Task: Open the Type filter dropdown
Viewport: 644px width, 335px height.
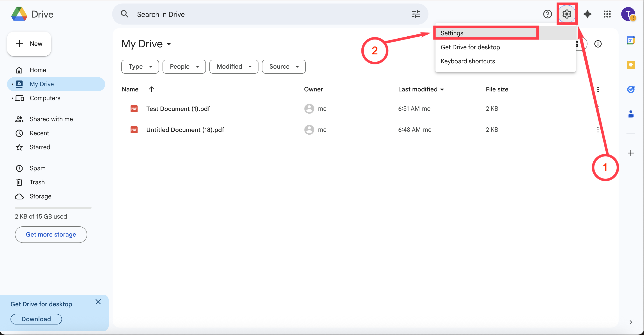Action: click(140, 67)
